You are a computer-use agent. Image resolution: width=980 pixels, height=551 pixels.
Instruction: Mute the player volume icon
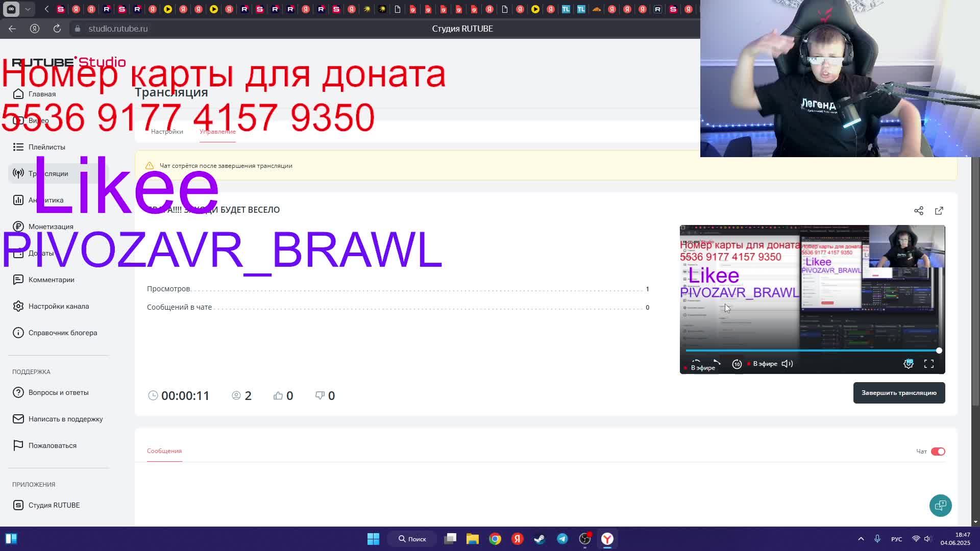coord(787,364)
